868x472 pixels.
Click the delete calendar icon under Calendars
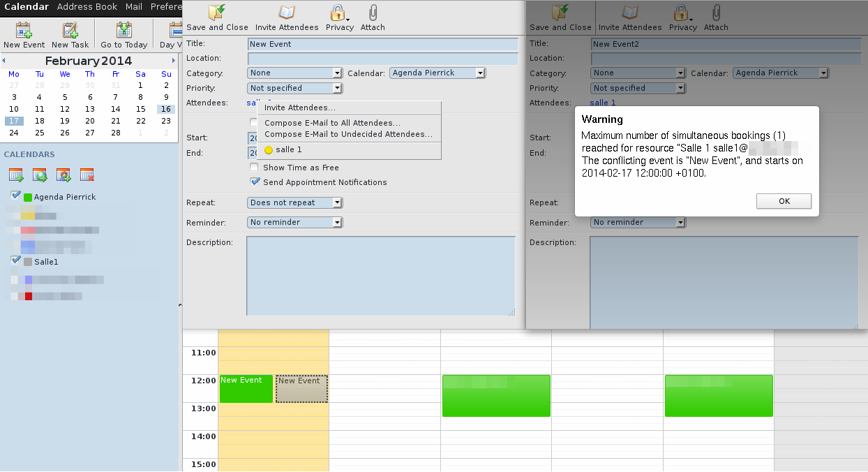click(87, 175)
